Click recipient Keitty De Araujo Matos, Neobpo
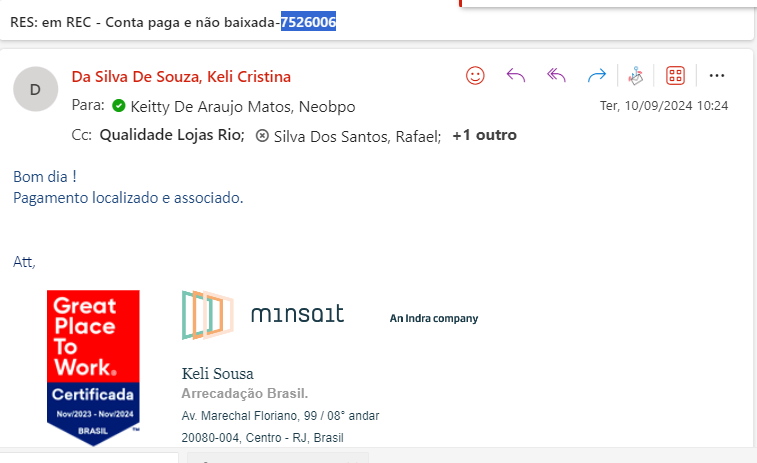Viewport: 757px width, 463px height. 241,106
